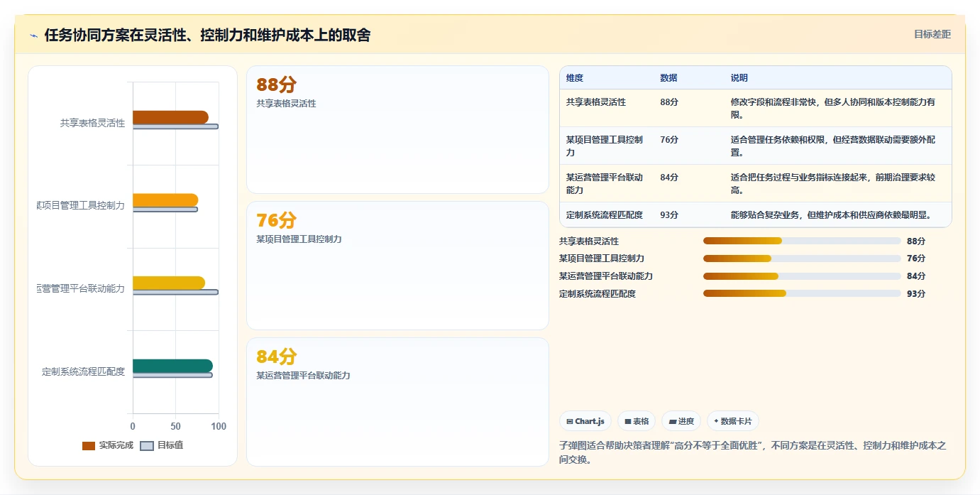The image size is (980, 495).
Task: Select the 88分 data card
Action: click(397, 129)
